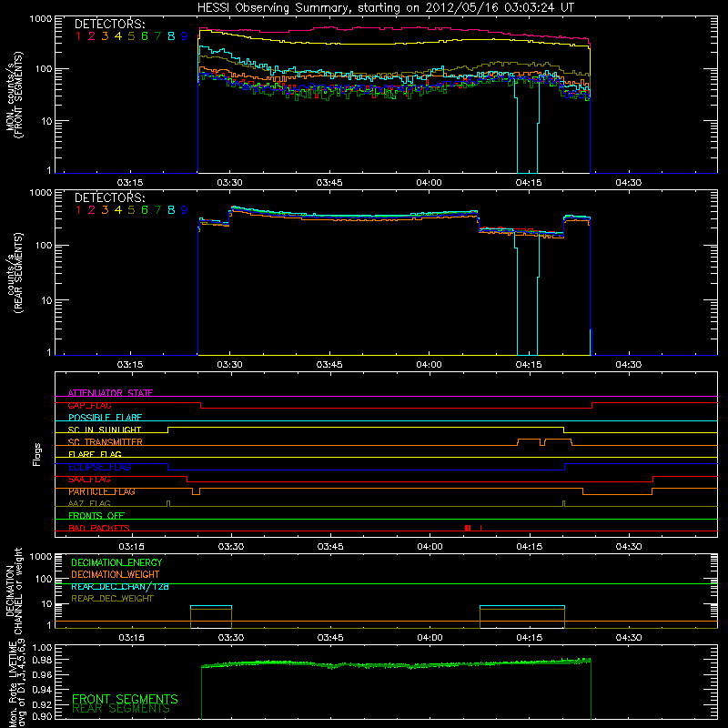Select green detector 6 in rear segments legend
This screenshot has height=728, width=728.
145,210
